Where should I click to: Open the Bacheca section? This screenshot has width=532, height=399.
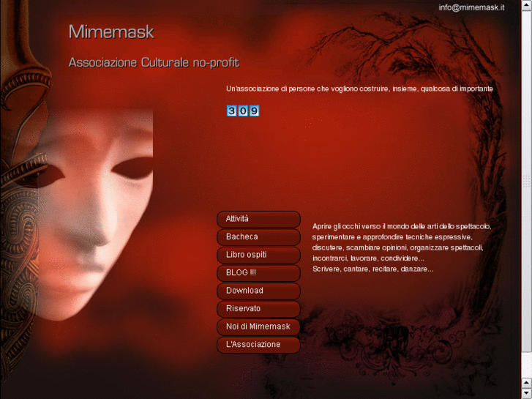click(x=258, y=237)
